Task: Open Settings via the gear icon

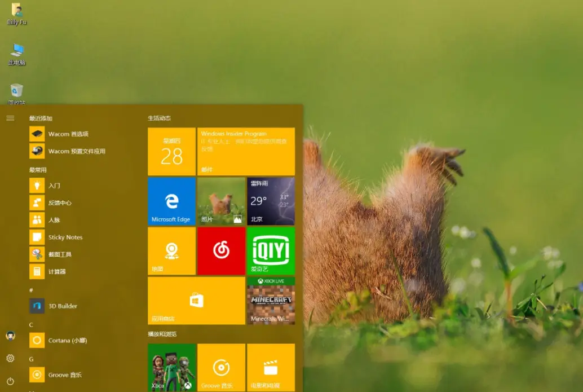Action: (x=10, y=358)
